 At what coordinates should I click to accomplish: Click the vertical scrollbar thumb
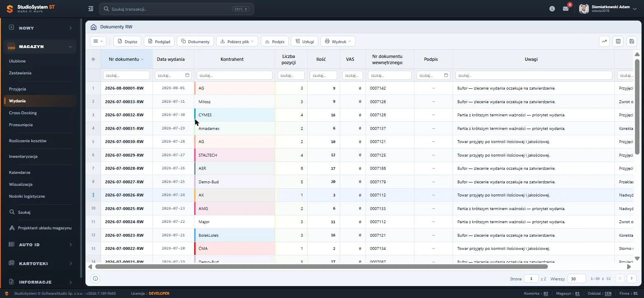pyautogui.click(x=637, y=107)
